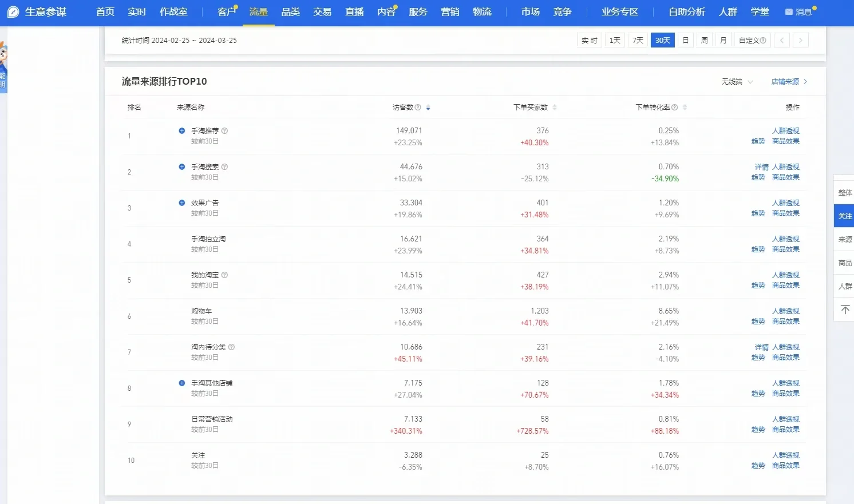The height and width of the screenshot is (504, 854).
Task: Click the next-page chevron beside 自定义
Action: tap(800, 40)
